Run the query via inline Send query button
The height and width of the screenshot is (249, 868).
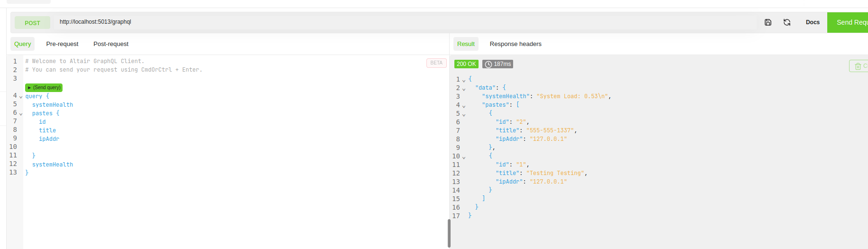point(44,88)
